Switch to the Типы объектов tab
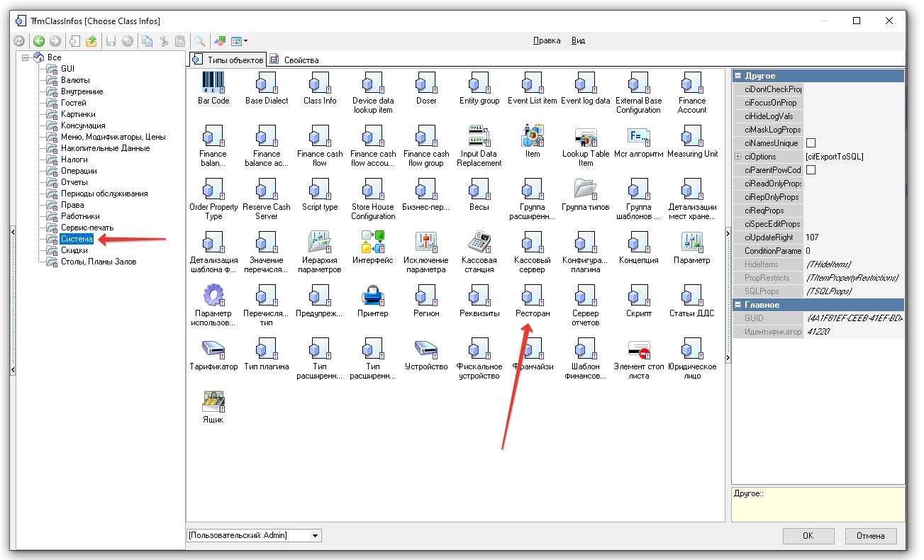924x560 pixels. [x=227, y=60]
